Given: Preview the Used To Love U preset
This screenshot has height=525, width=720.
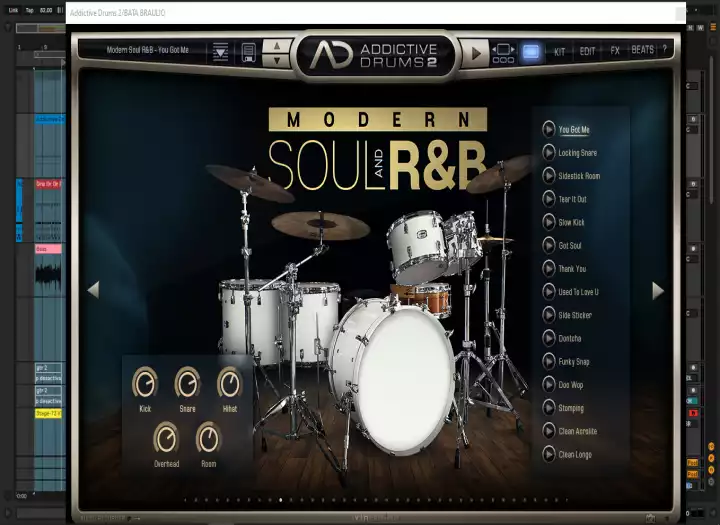Looking at the screenshot, I should [x=548, y=292].
